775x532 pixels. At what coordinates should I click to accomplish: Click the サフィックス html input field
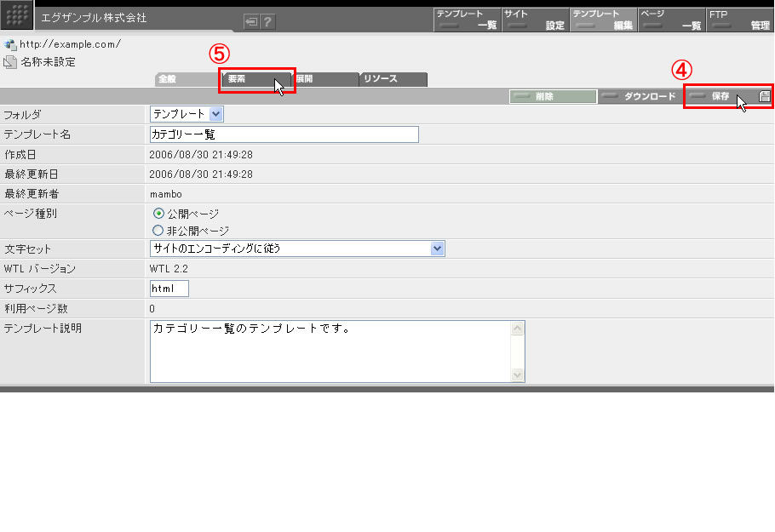pos(169,289)
